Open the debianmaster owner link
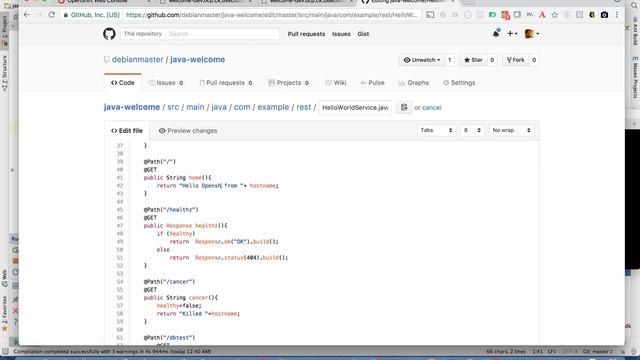Screen dimensions: 640x360 (138, 60)
